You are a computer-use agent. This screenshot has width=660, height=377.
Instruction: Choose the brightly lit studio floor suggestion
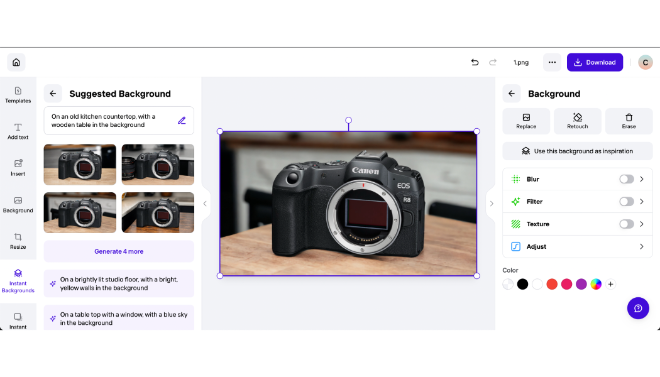(119, 284)
